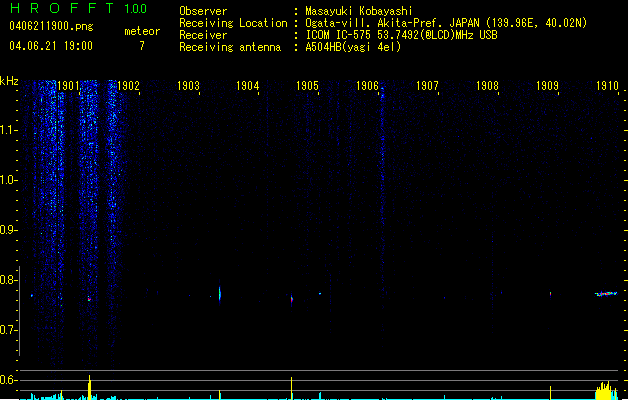The image size is (629, 400).
Task: Click the 1.0 kHz axis tick label
Action: pyautogui.click(x=8, y=180)
